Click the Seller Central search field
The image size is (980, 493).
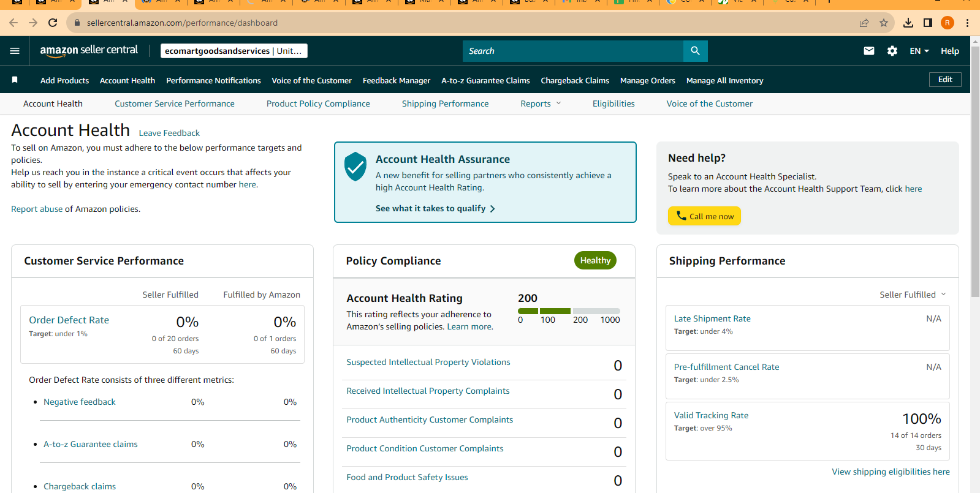click(573, 51)
